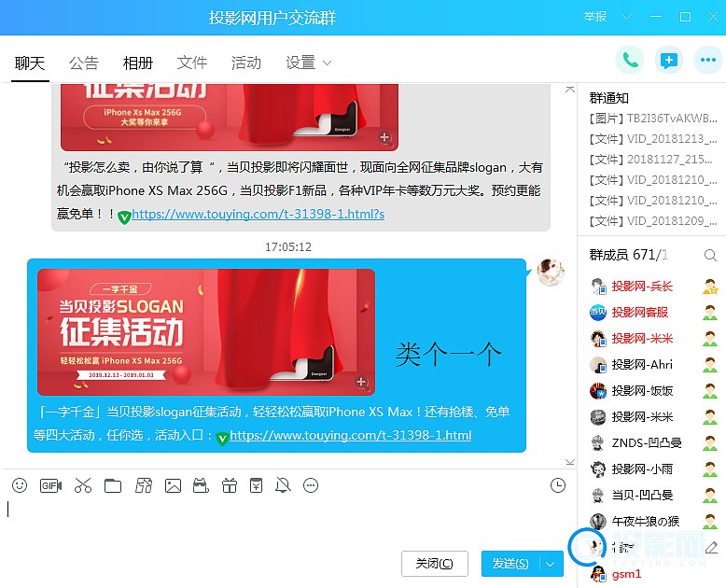Open notice [图片] TB2I36TvAKWB

tap(653, 119)
